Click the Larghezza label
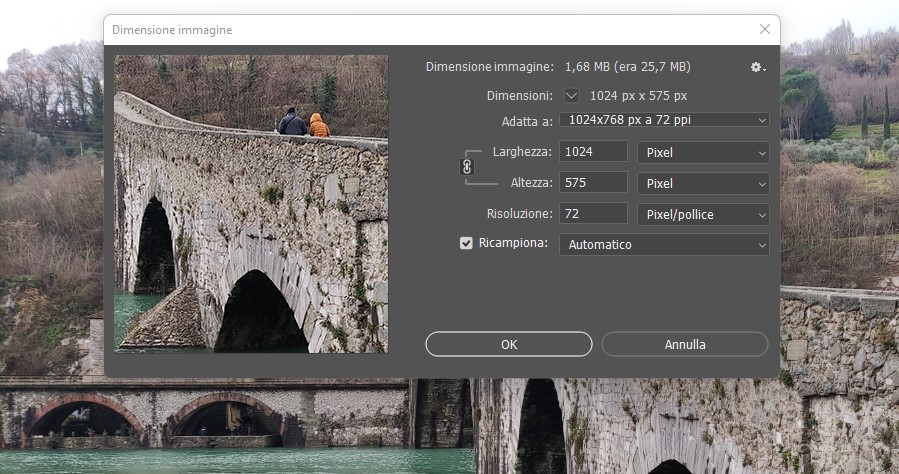This screenshot has height=474, width=899. [521, 152]
